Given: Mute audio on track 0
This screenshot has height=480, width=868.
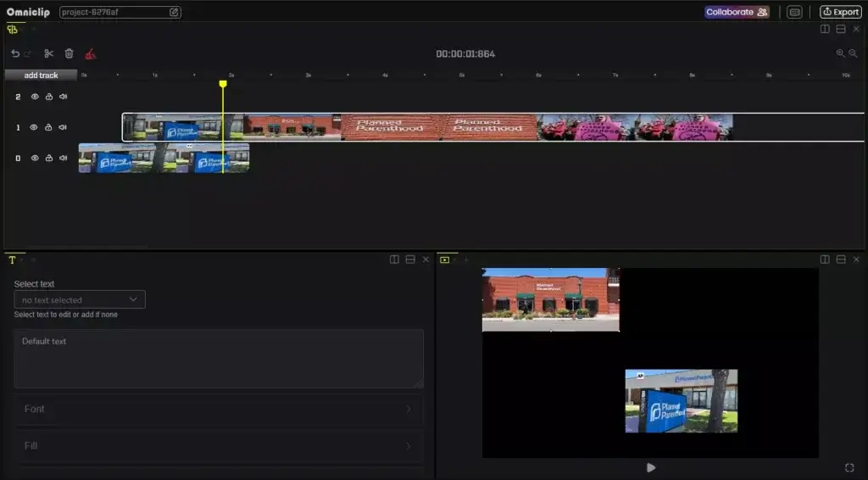Looking at the screenshot, I should coord(63,159).
